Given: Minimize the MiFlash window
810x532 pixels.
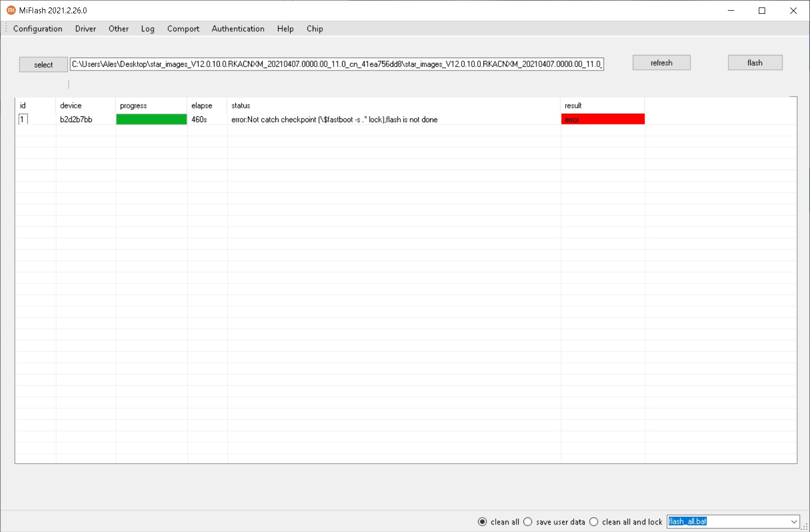Looking at the screenshot, I should [x=731, y=10].
